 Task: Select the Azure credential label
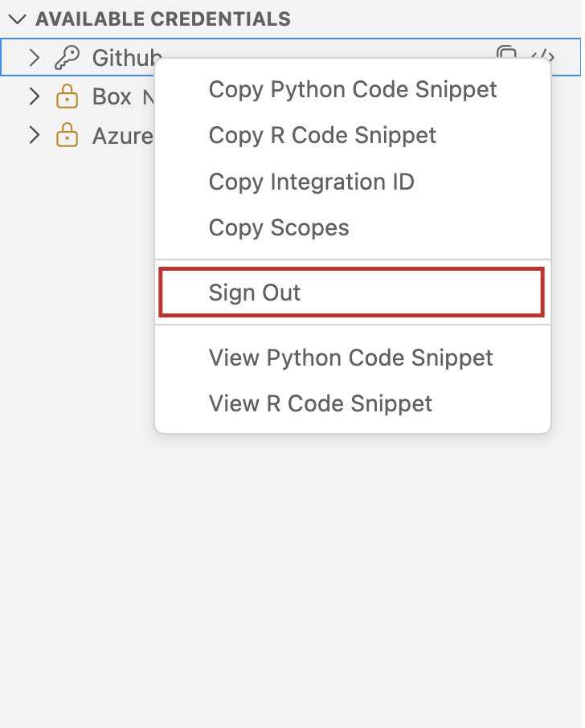coord(122,135)
